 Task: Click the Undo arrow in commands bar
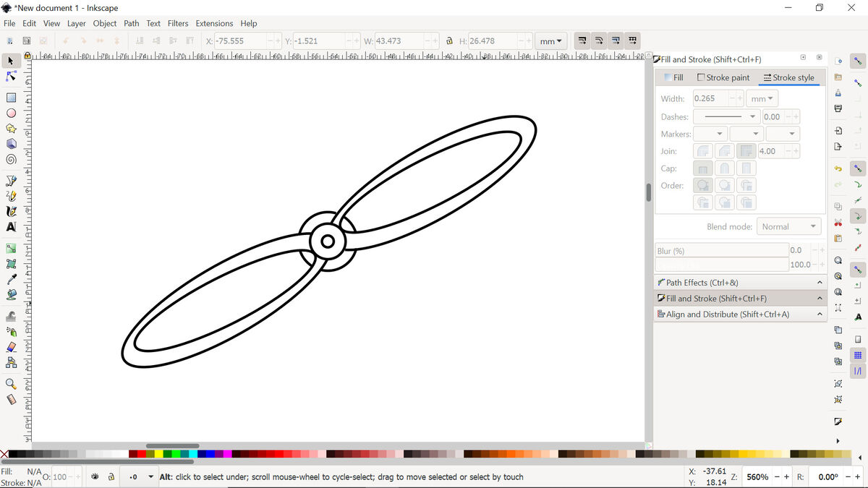[x=838, y=168]
